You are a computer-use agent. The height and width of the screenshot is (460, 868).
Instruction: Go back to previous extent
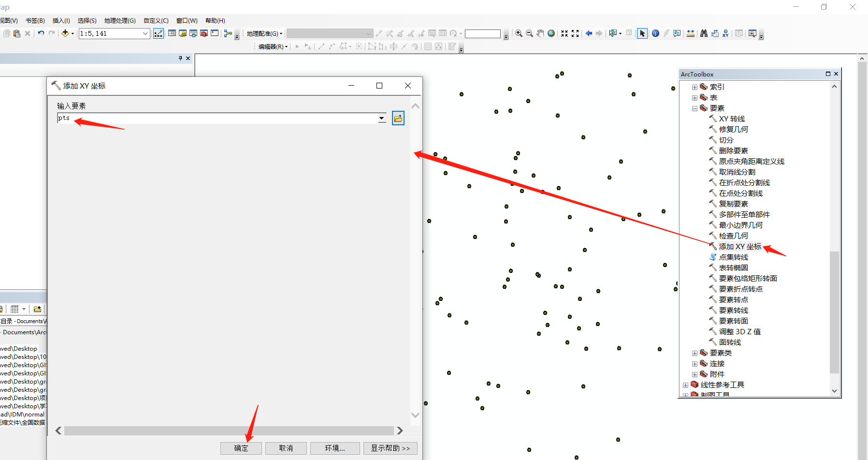(x=589, y=33)
